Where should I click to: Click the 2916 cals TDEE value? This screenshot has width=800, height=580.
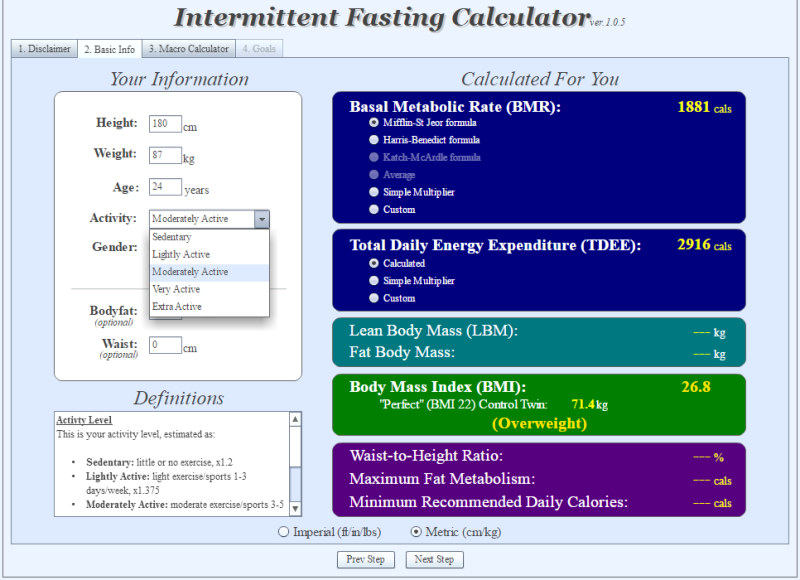click(705, 245)
